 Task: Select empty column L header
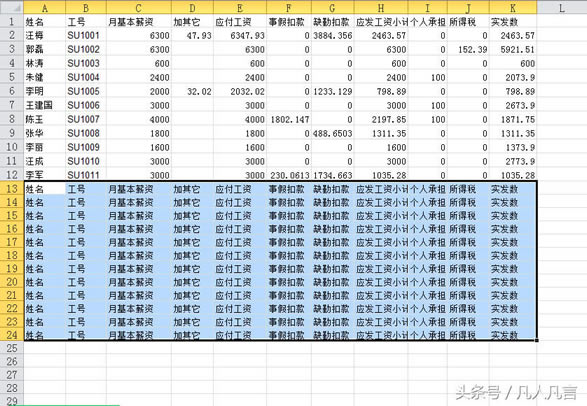click(562, 8)
